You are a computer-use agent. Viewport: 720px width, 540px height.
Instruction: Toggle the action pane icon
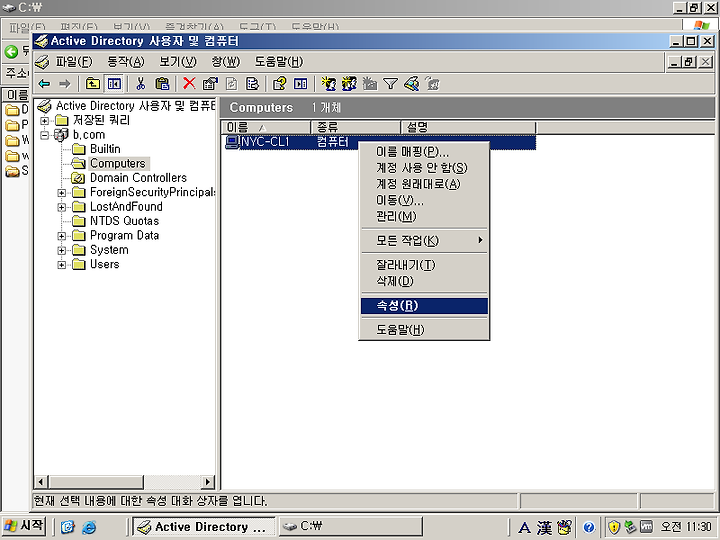pos(300,84)
